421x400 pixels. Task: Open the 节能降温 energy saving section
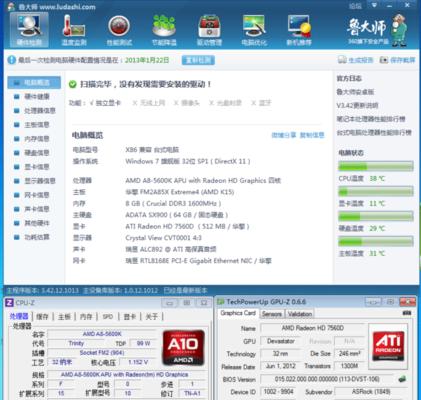[x=164, y=30]
